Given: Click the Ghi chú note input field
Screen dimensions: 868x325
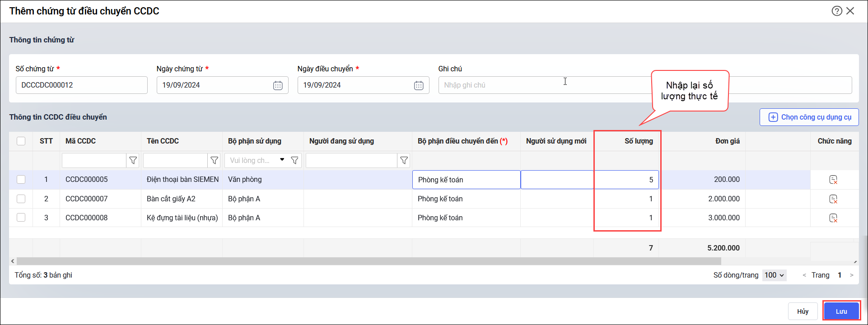Looking at the screenshot, I should (542, 85).
